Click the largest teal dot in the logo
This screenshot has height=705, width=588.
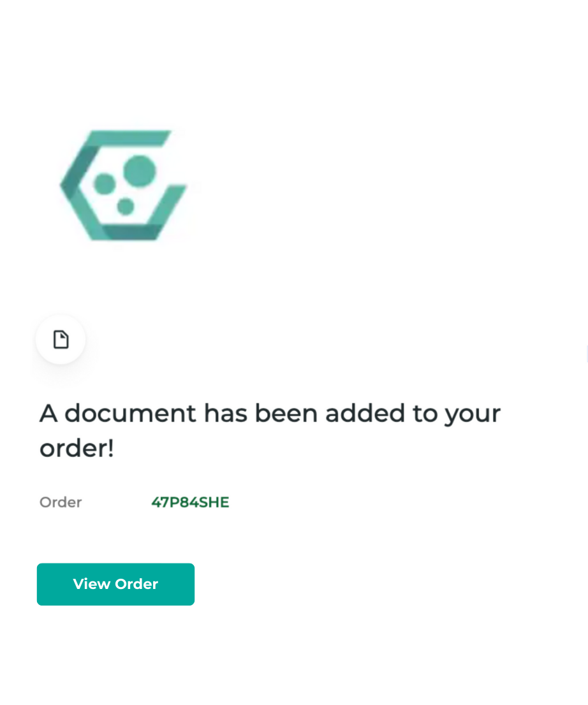pos(140,171)
